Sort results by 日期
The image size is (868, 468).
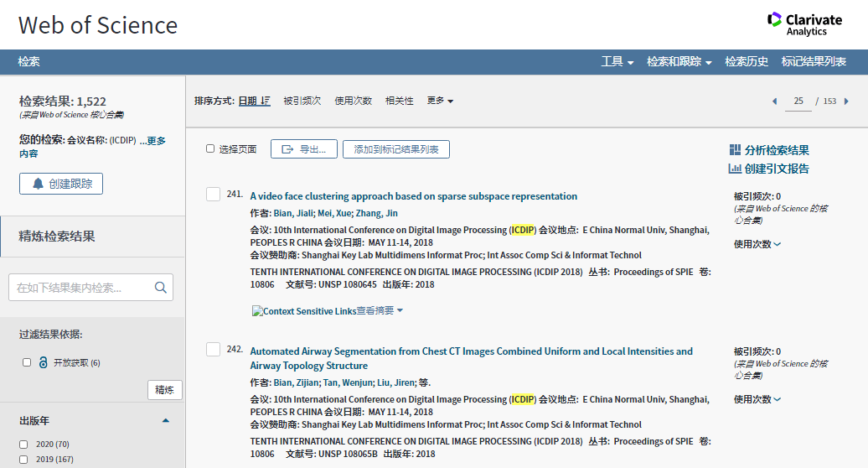(254, 101)
